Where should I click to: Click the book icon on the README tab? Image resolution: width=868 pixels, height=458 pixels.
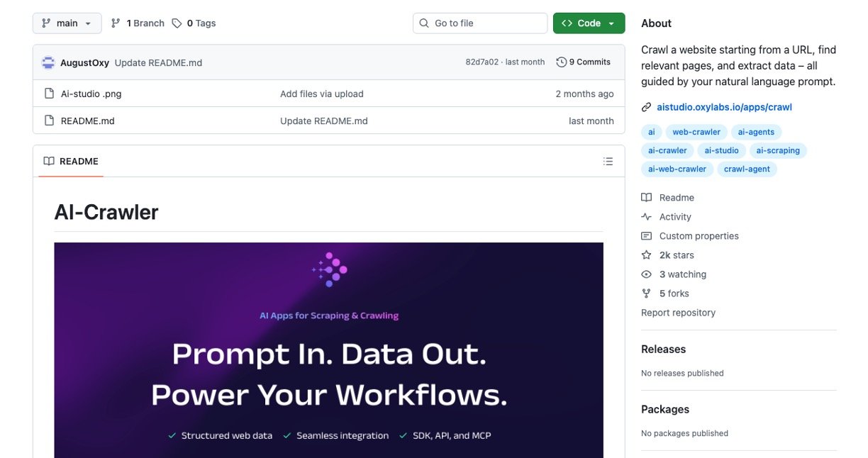pos(49,161)
